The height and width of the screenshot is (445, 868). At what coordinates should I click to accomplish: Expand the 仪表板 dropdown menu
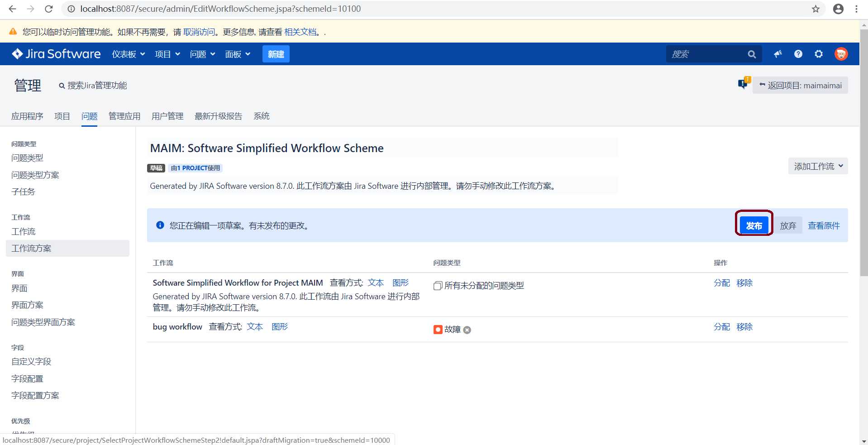(x=129, y=54)
